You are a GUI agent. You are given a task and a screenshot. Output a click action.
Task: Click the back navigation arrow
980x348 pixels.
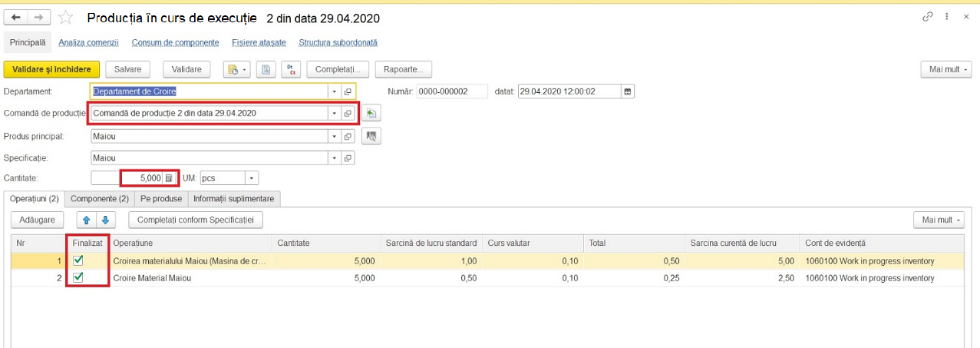(x=15, y=17)
